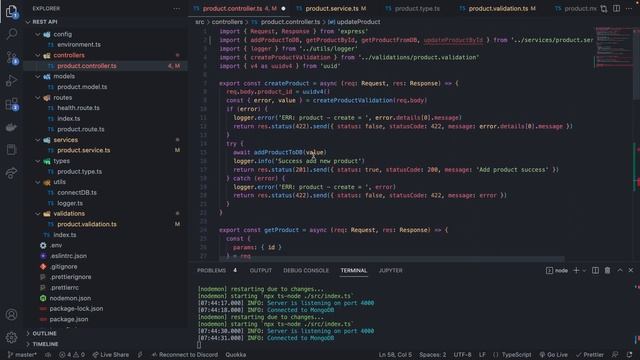The width and height of the screenshot is (640, 360).
Task: Click the Explorer more actions ellipsis
Action: [176, 9]
